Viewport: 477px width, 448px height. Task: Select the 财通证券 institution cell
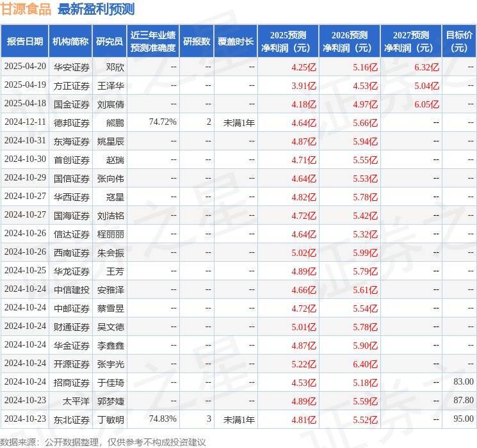click(72, 327)
